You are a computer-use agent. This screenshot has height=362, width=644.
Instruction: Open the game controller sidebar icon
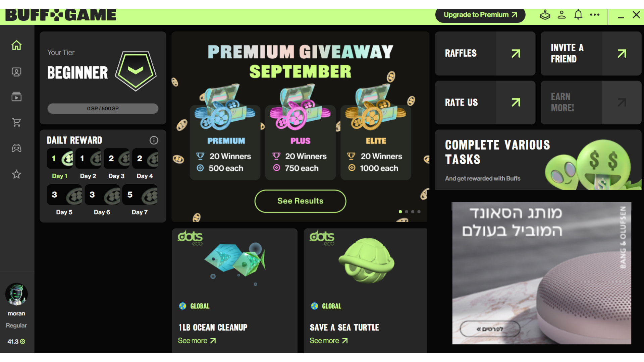click(x=16, y=148)
